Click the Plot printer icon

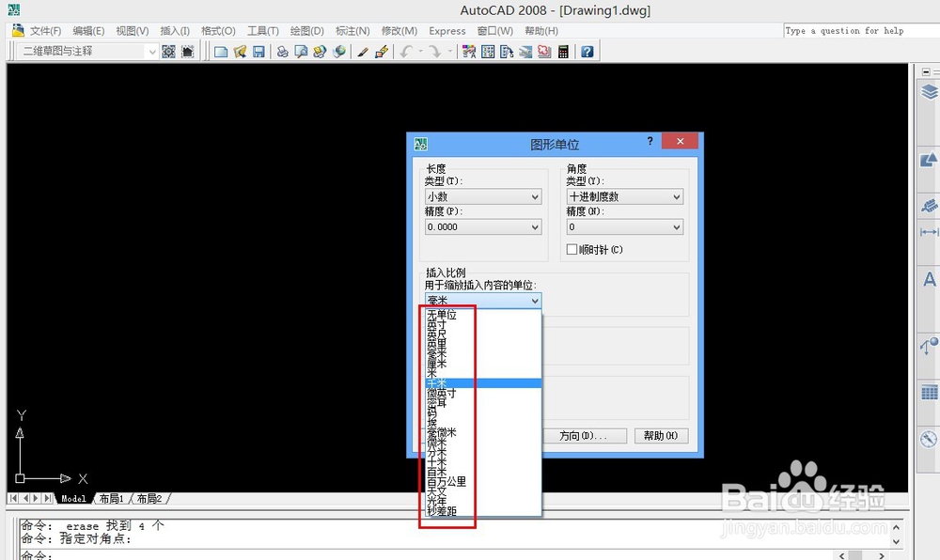(x=282, y=52)
